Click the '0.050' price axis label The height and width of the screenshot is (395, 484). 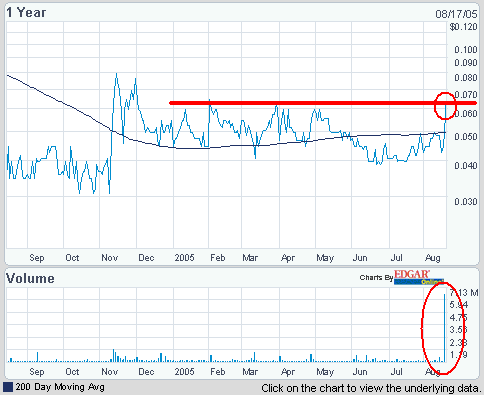(466, 137)
